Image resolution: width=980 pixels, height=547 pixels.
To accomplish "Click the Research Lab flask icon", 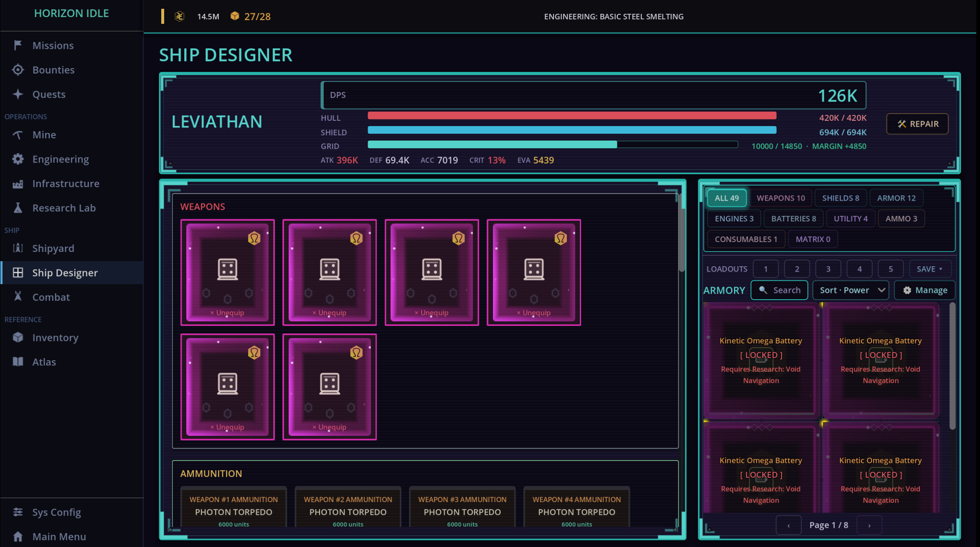I will (x=18, y=208).
